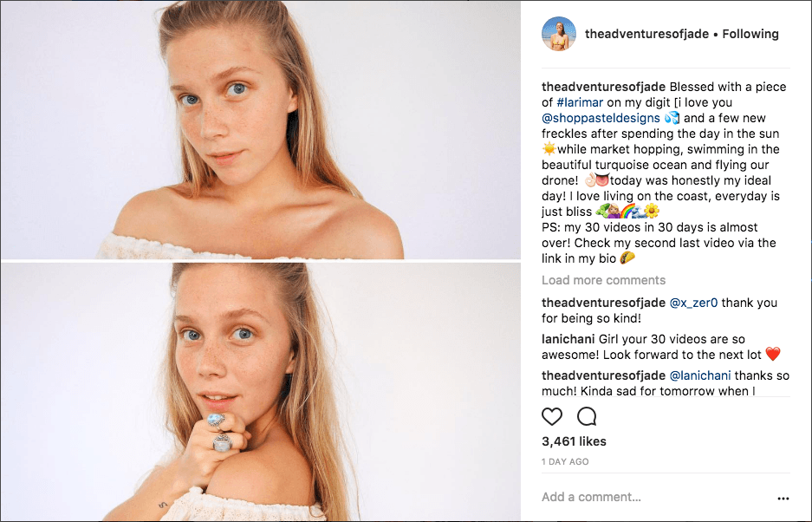
Task: Click the Add a comment field
Action: point(641,498)
